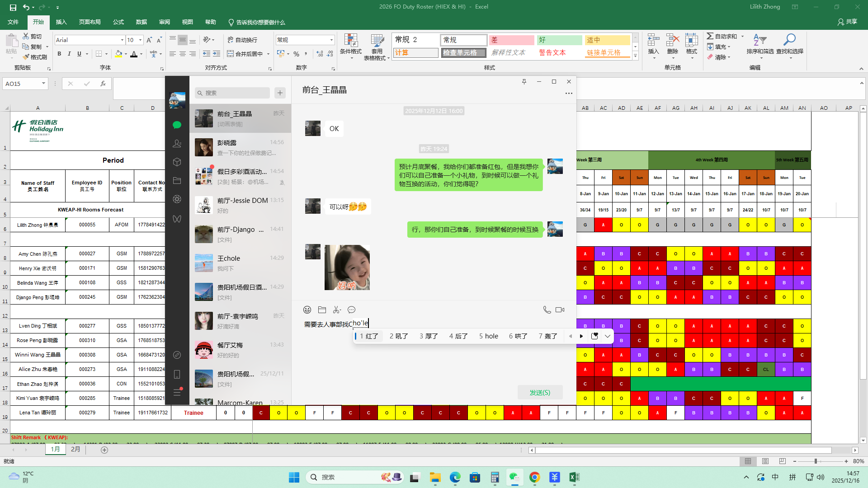
Task: Click Excel conditional formatting icon
Action: (x=350, y=41)
